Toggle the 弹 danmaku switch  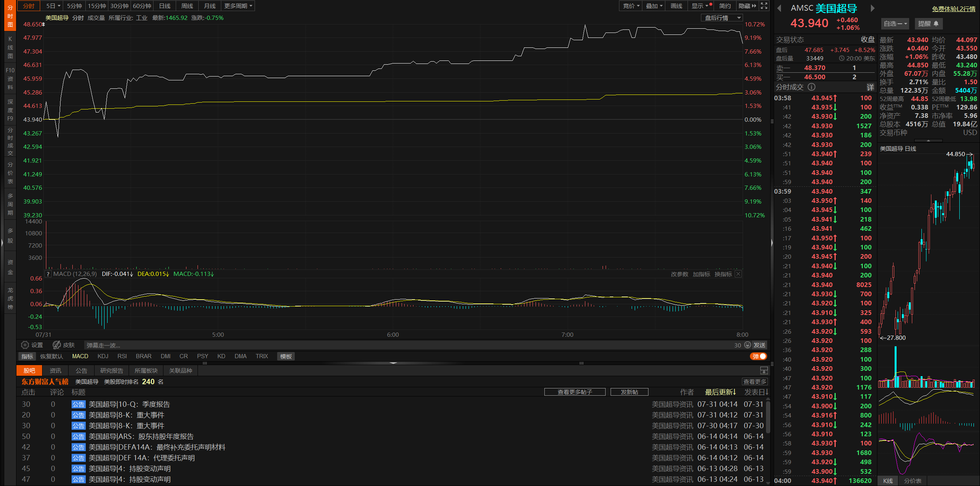[758, 356]
